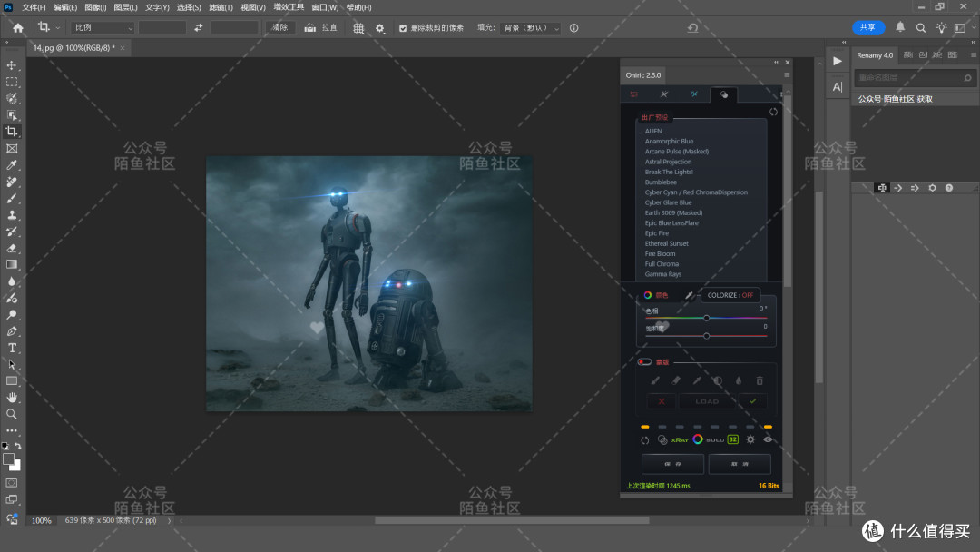The width and height of the screenshot is (980, 552).
Task: Click the Renamy help question icon
Action: (949, 188)
